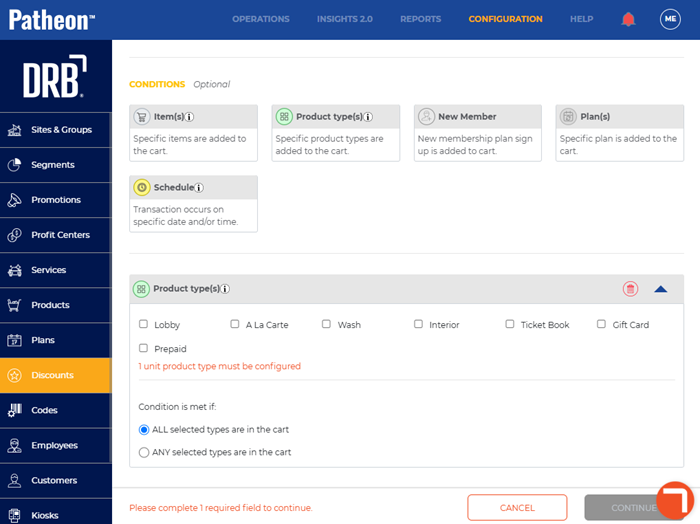This screenshot has height=524, width=700.
Task: Open the Configuration menu
Action: click(505, 19)
